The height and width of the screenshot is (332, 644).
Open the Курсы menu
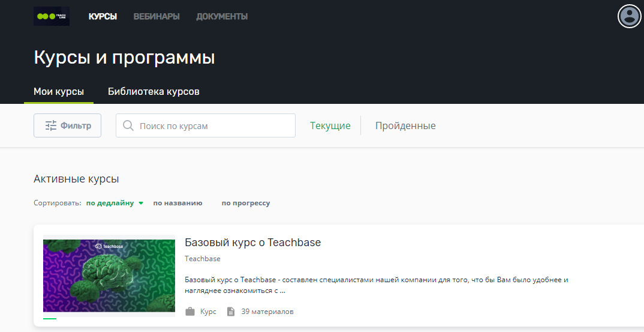[103, 16]
